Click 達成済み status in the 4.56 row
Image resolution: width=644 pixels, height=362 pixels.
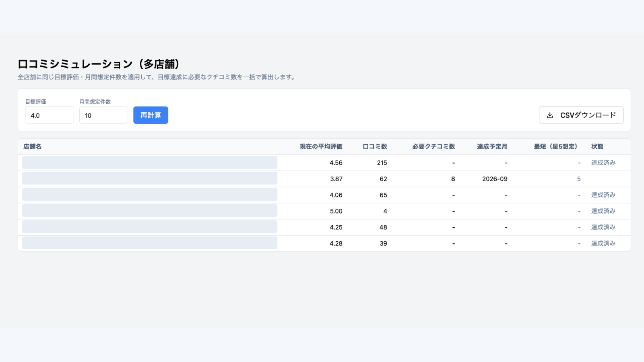(603, 163)
